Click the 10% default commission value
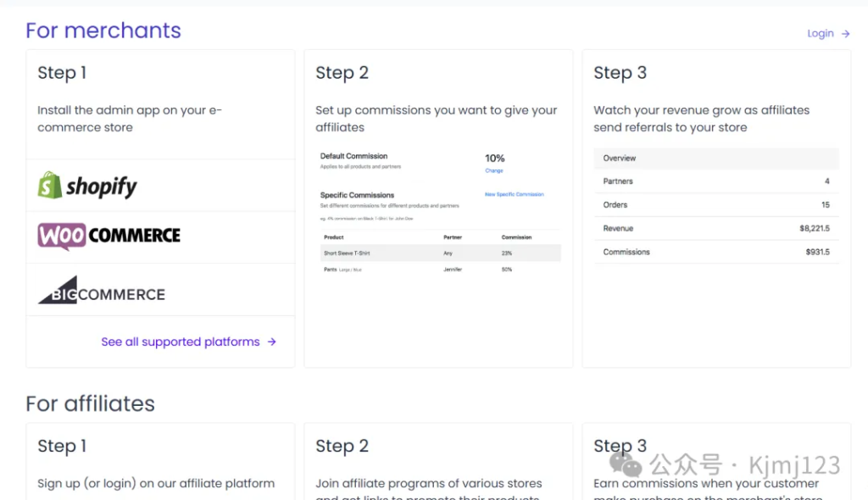Image resolution: width=868 pixels, height=500 pixels. coord(494,158)
